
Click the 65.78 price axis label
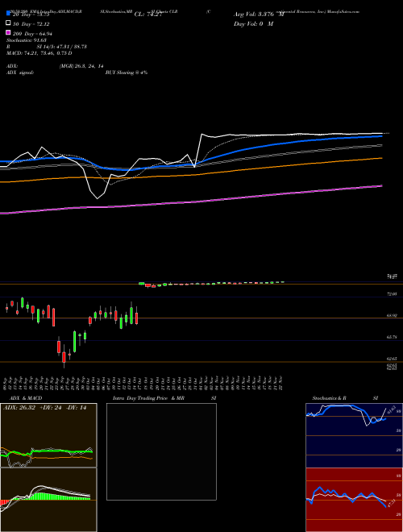tap(392, 337)
